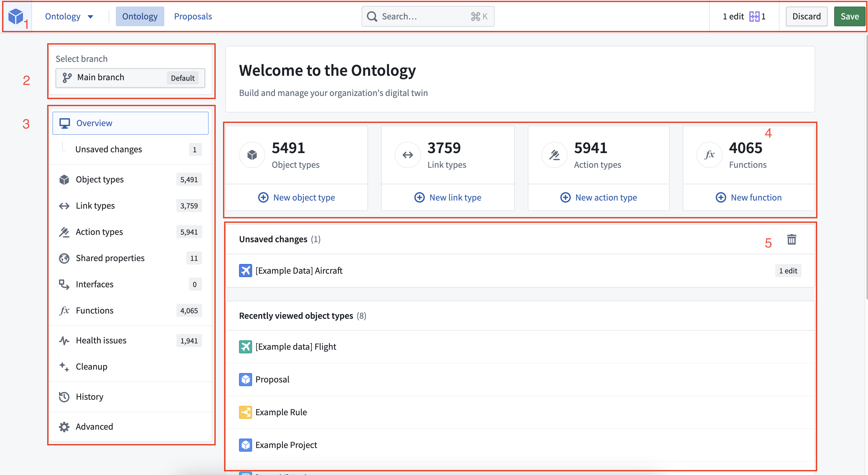Screen dimensions: 868x475
Task: Open Interfaces in sidebar
Action: [x=130, y=284]
